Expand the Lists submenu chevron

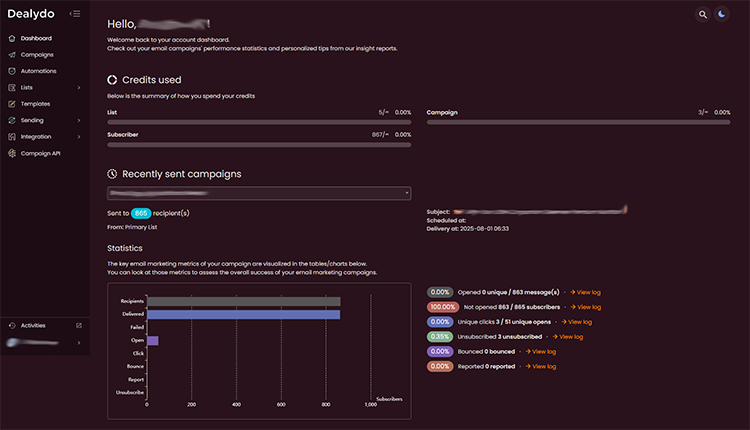point(79,88)
